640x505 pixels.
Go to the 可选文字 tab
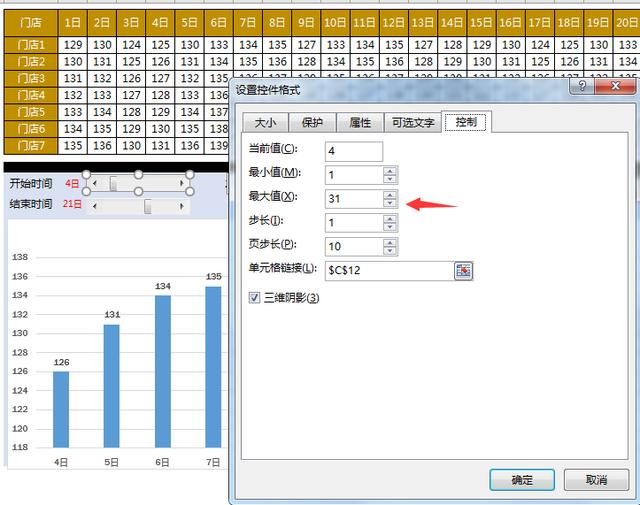tap(413, 123)
